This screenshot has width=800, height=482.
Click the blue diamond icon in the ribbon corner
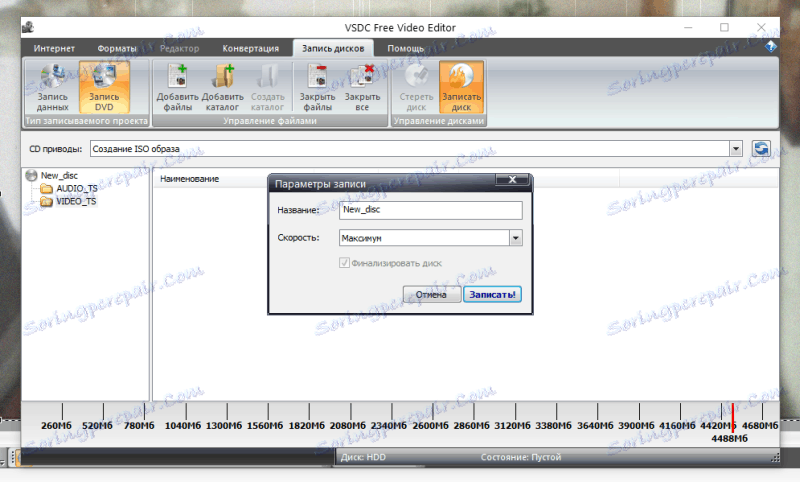tap(770, 47)
